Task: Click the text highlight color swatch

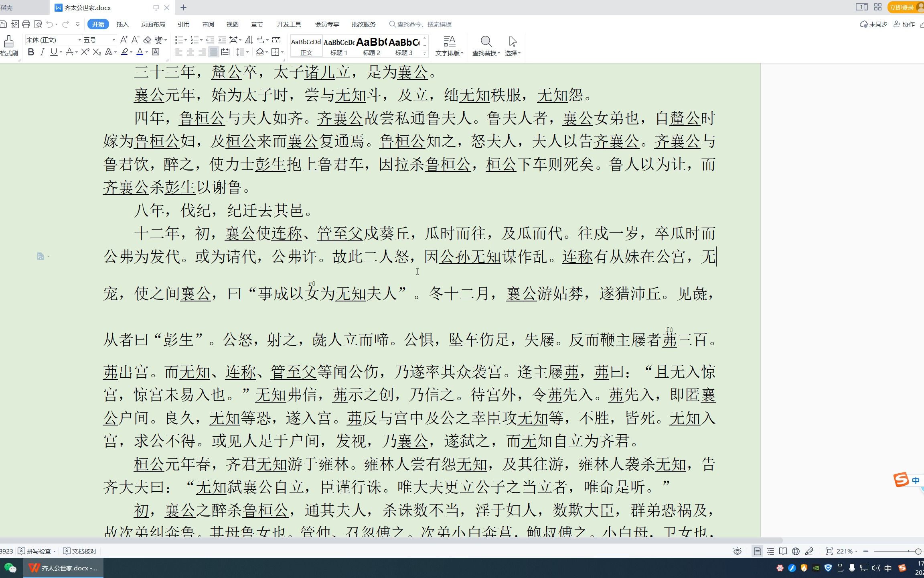Action: pyautogui.click(x=125, y=52)
